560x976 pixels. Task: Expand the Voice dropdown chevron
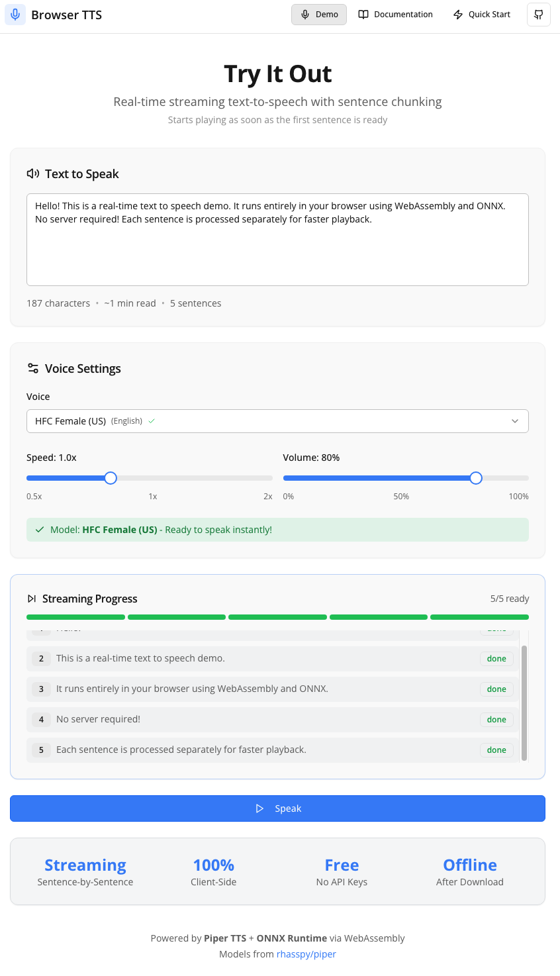point(515,421)
